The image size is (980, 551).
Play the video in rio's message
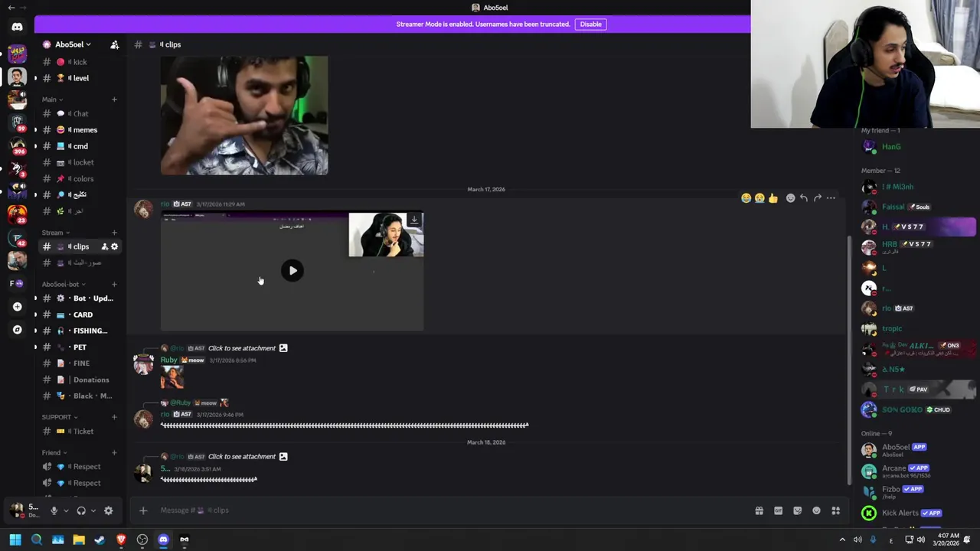pyautogui.click(x=292, y=270)
